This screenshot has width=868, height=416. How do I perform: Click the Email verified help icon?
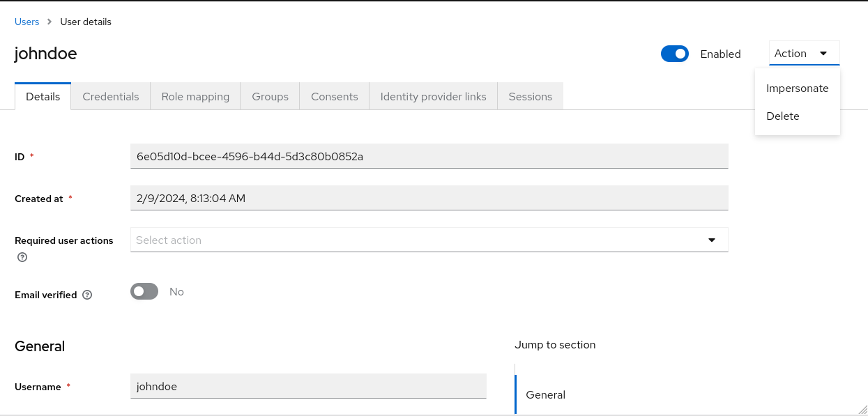pyautogui.click(x=86, y=295)
